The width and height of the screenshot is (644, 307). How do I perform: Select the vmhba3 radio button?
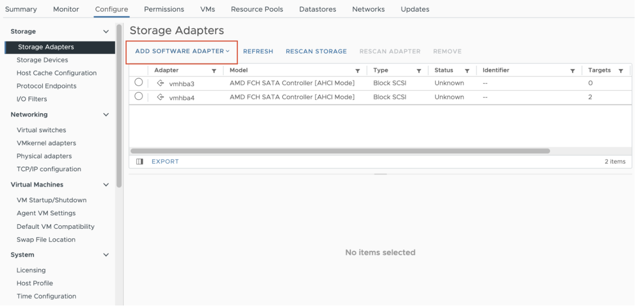[x=139, y=83]
